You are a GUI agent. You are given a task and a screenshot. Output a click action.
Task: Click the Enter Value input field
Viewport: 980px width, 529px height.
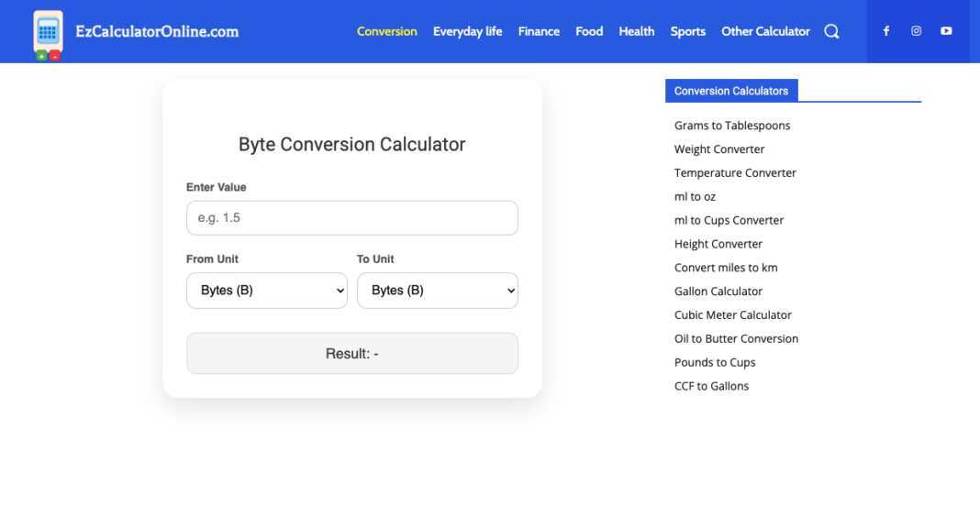(x=352, y=217)
